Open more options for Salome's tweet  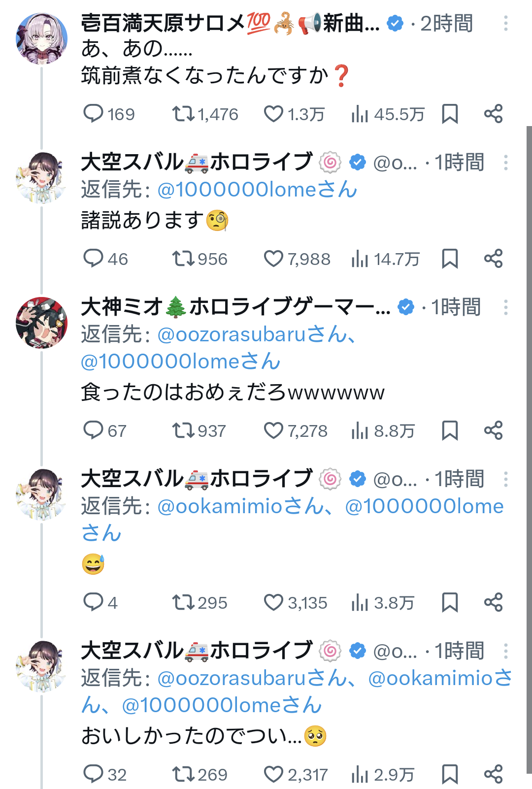coord(506,23)
